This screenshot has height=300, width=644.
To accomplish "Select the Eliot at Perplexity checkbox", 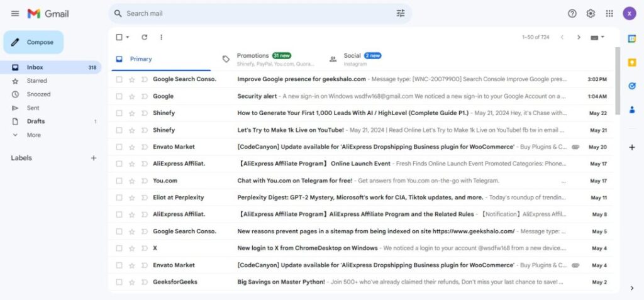I will (x=119, y=197).
